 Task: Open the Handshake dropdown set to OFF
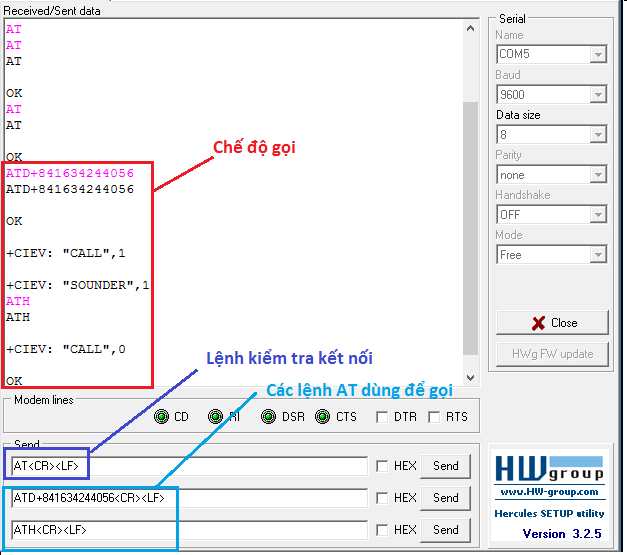[598, 215]
